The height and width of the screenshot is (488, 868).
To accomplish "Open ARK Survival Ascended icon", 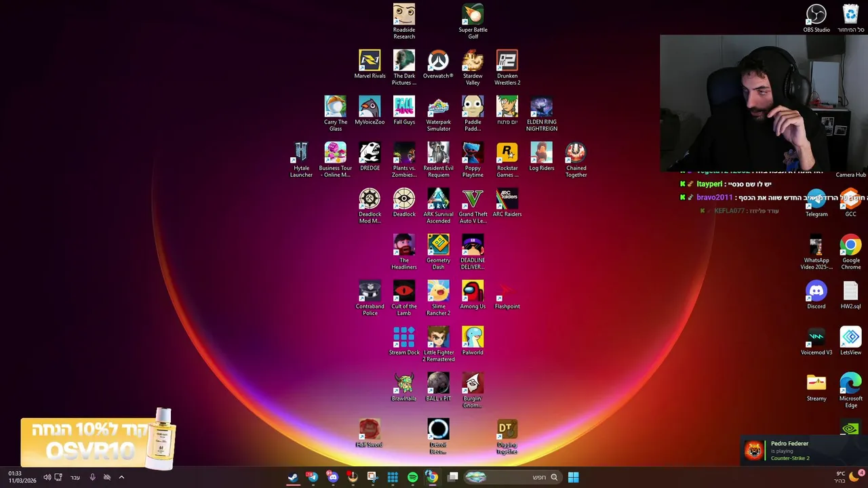I will click(x=438, y=206).
